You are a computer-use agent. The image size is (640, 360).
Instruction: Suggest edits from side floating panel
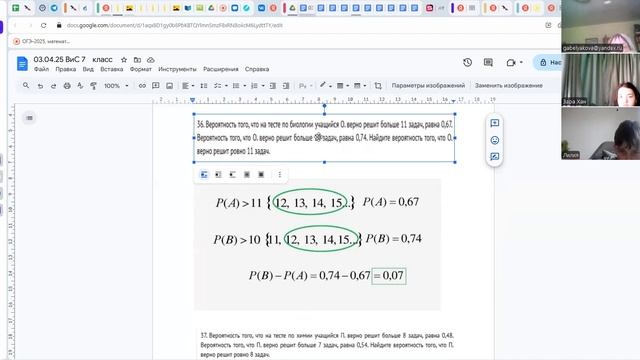pyautogui.click(x=495, y=157)
